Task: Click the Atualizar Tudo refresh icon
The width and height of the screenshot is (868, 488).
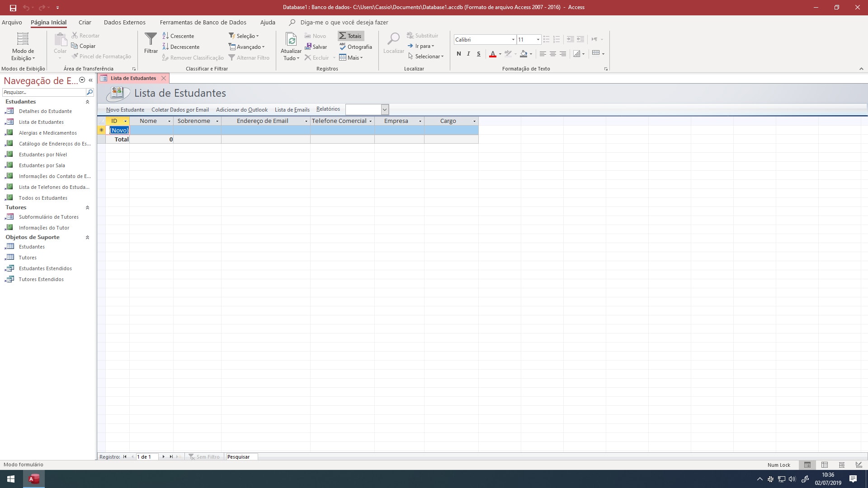Action: (292, 40)
